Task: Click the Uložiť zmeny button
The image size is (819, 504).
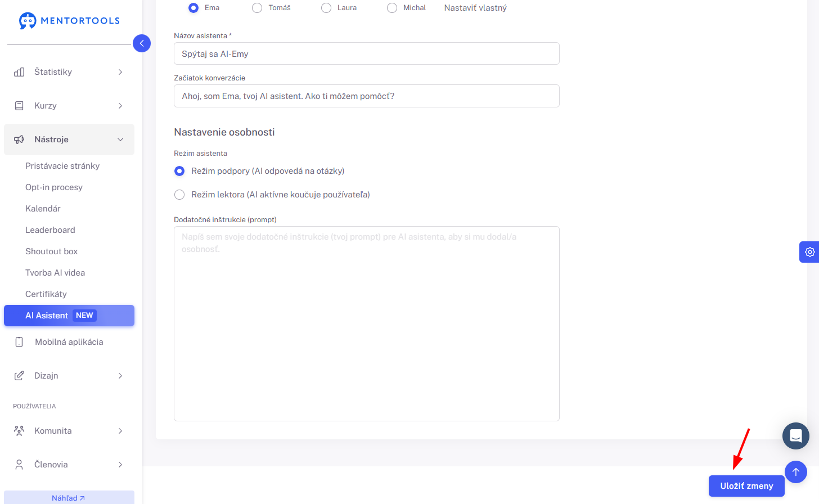Action: click(x=746, y=486)
